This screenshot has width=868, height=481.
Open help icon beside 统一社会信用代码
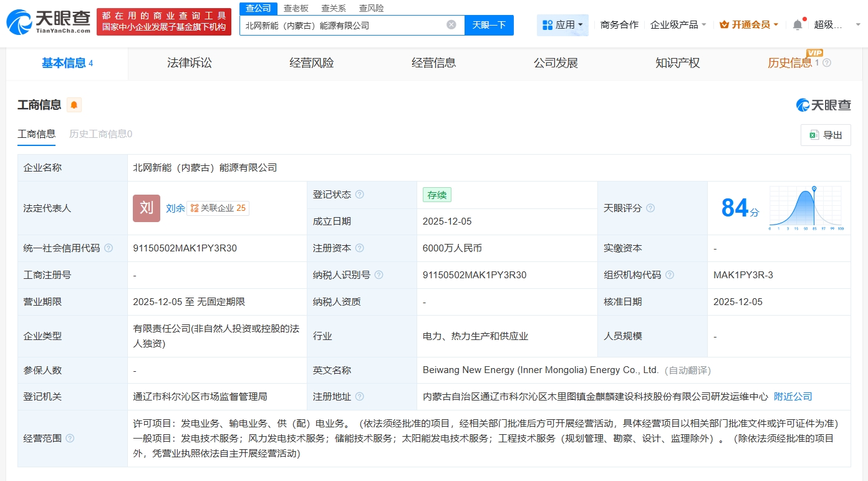pyautogui.click(x=109, y=248)
